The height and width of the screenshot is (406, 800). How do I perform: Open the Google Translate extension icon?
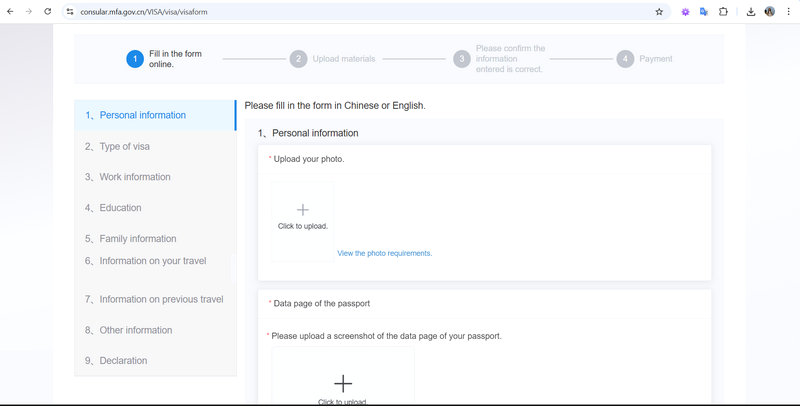[x=704, y=11]
